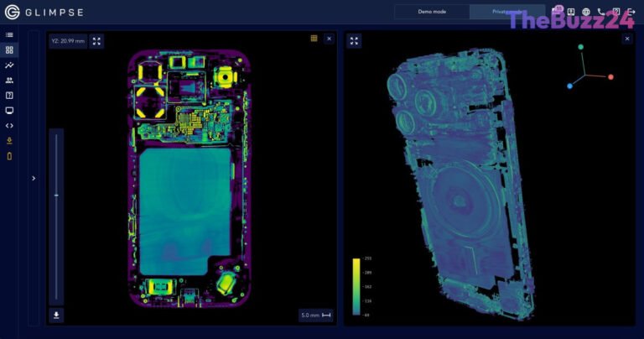This screenshot has height=339, width=644.
Task: Expand the 3D view to fullscreen
Action: point(354,40)
